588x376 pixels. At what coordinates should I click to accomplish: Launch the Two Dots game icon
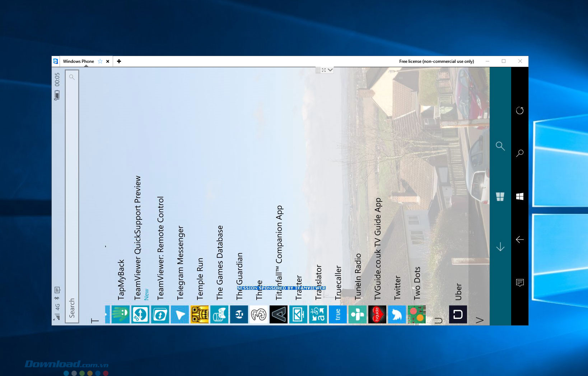click(x=417, y=315)
